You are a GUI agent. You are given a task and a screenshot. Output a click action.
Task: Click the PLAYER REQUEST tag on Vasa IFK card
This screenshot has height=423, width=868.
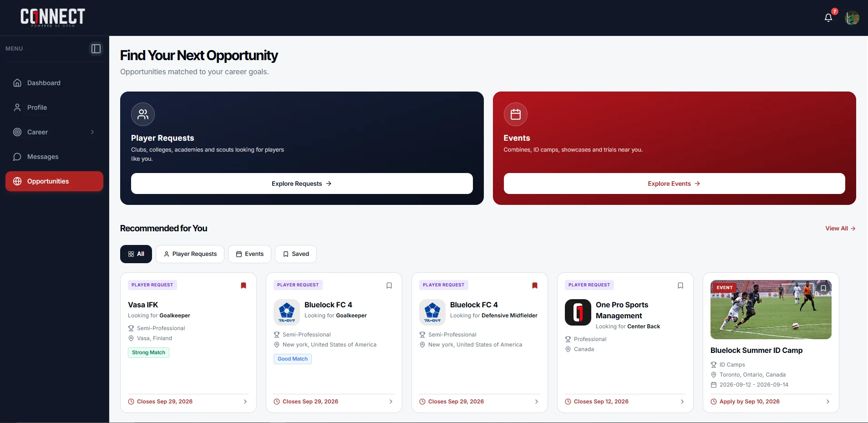point(152,285)
